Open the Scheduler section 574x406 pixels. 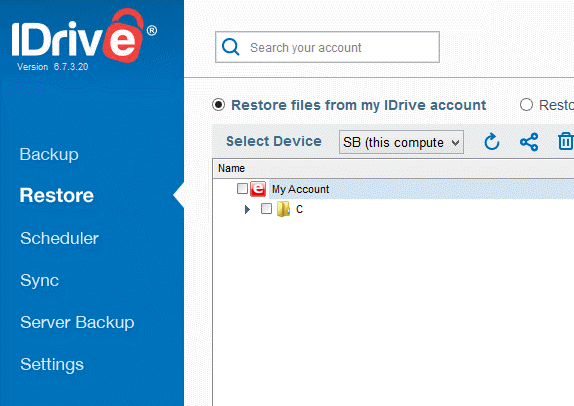pyautogui.click(x=59, y=238)
